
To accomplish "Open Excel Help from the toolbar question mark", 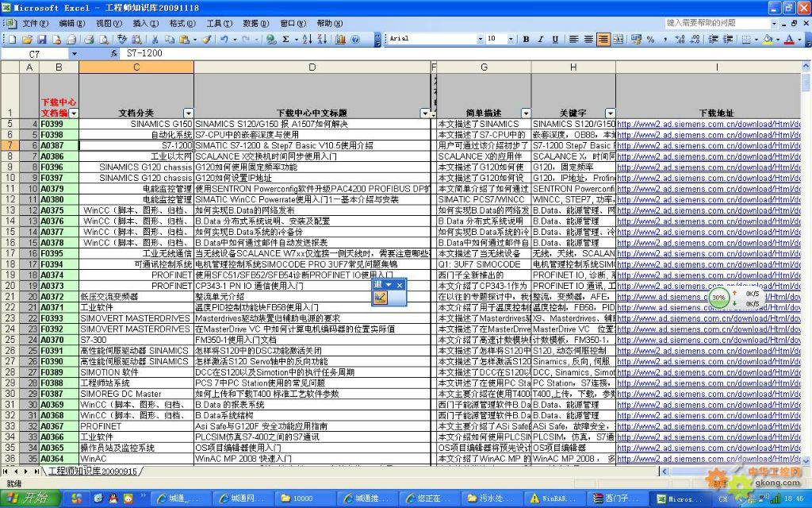I will click(x=354, y=39).
